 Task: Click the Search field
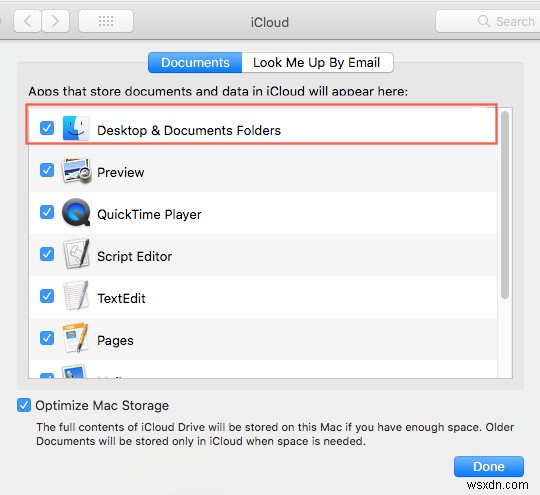coord(488,21)
